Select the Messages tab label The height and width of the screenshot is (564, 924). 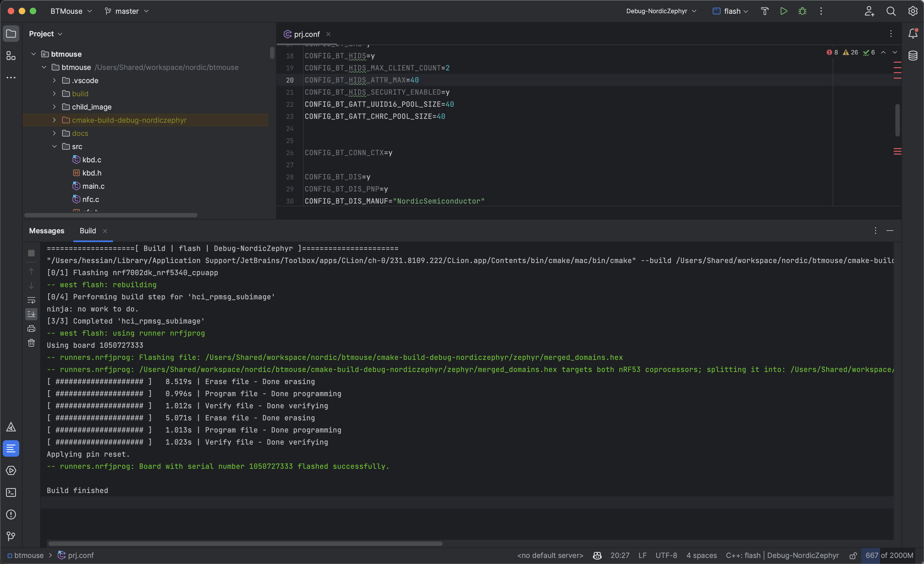[x=46, y=231]
